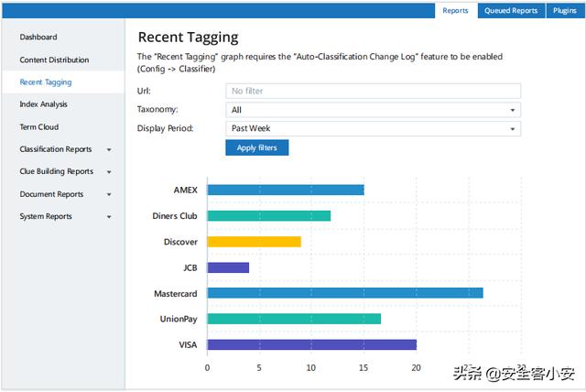Open the Plugins tab
The image size is (586, 392).
565,10
